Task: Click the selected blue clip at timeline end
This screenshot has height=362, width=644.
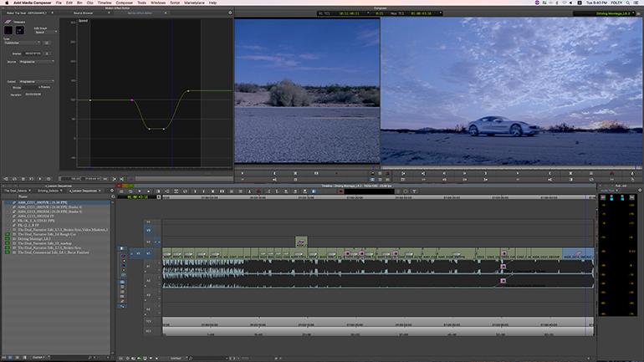Action: click(577, 253)
